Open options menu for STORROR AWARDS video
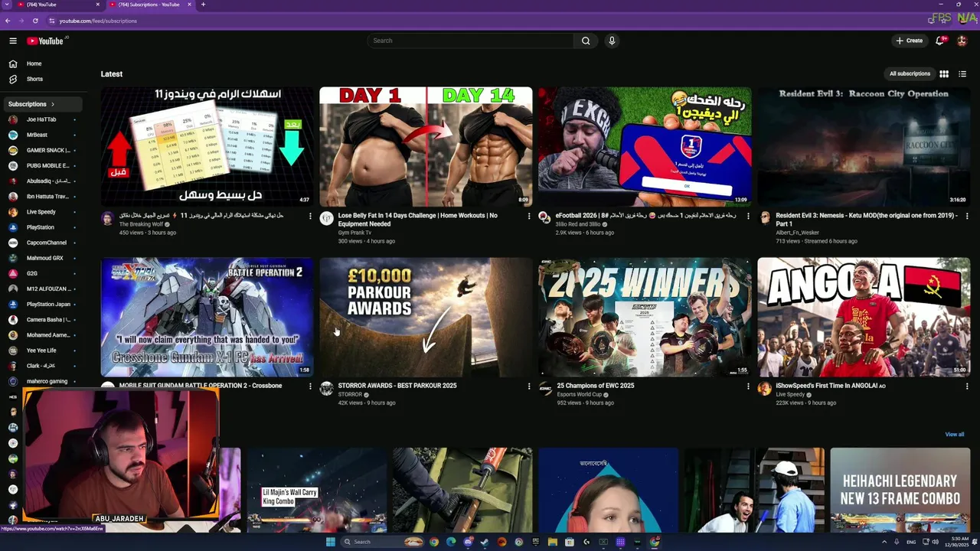This screenshot has width=980, height=551. [x=529, y=386]
